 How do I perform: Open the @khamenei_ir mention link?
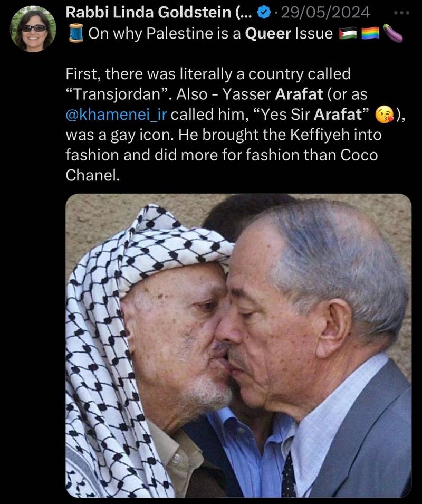point(116,115)
